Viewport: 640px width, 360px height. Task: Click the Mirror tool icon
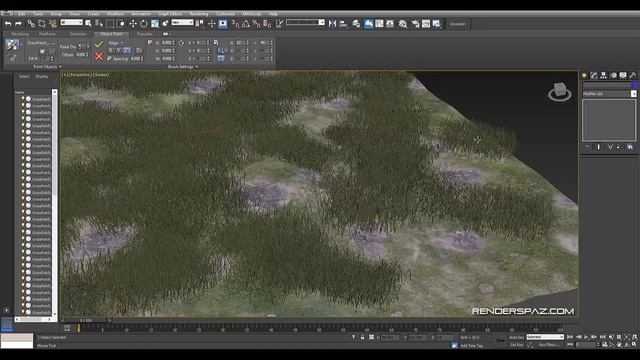pos(332,24)
